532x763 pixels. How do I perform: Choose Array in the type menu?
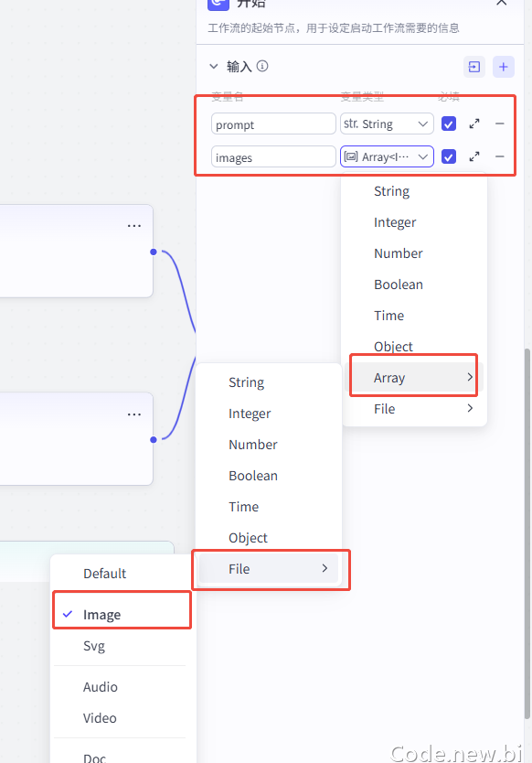(414, 378)
